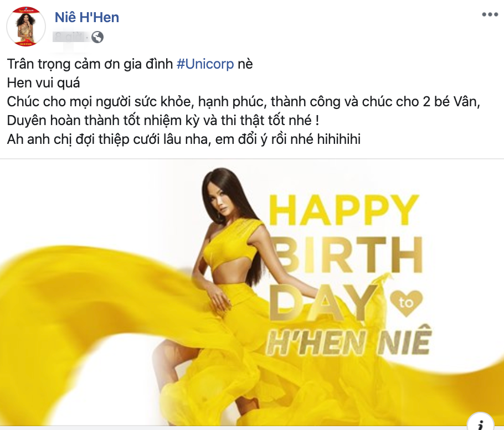The height and width of the screenshot is (430, 504).
Task: Click the line starting "Duyên hoàn thành"
Action: (163, 121)
